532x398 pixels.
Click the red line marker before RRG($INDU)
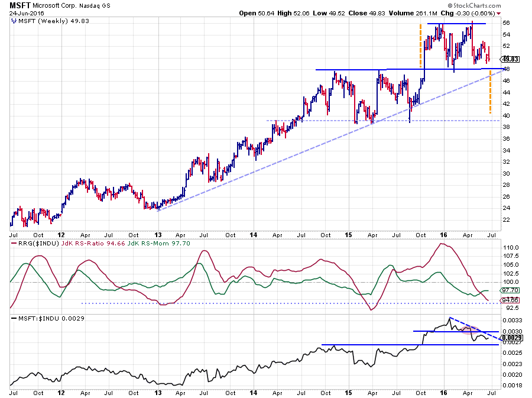[x=14, y=244]
